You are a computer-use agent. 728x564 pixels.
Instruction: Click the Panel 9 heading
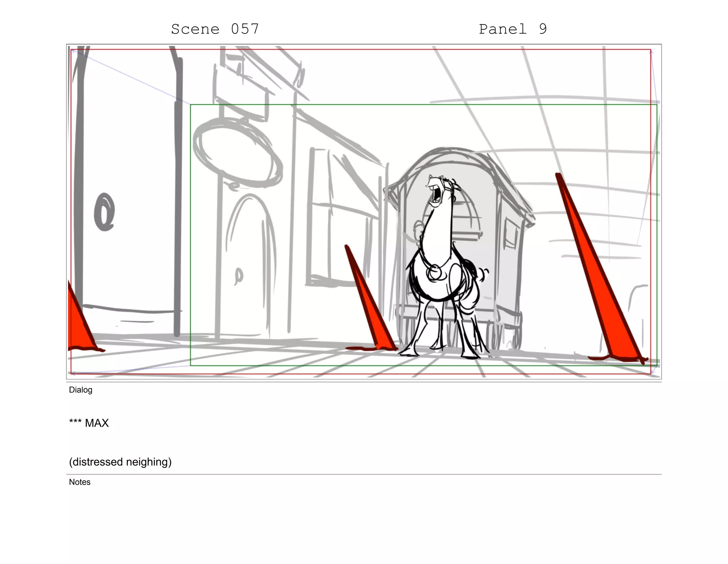tap(512, 29)
